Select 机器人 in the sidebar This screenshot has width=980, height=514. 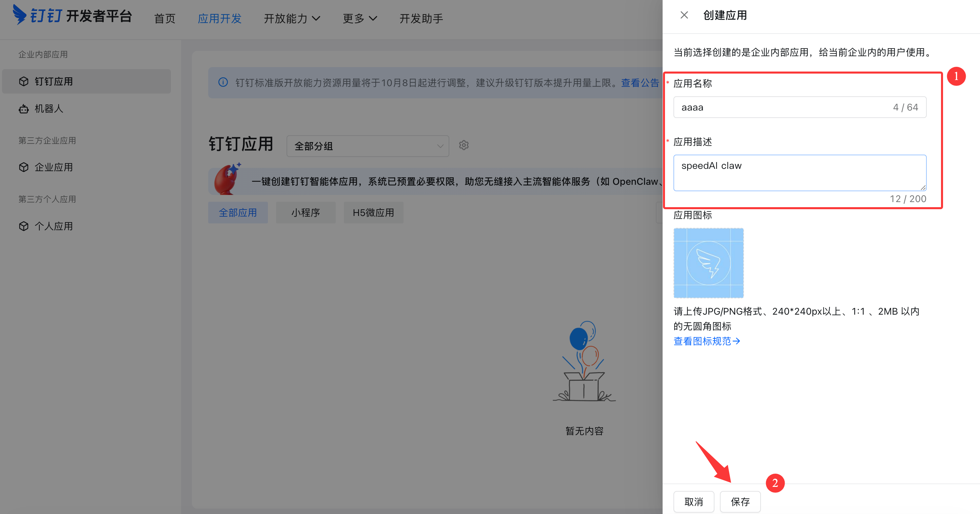(86, 109)
